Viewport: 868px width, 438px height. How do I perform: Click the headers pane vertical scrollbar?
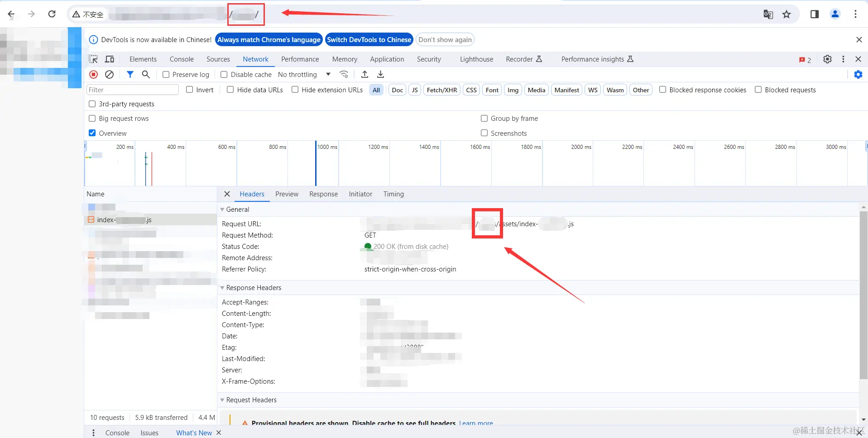863,295
